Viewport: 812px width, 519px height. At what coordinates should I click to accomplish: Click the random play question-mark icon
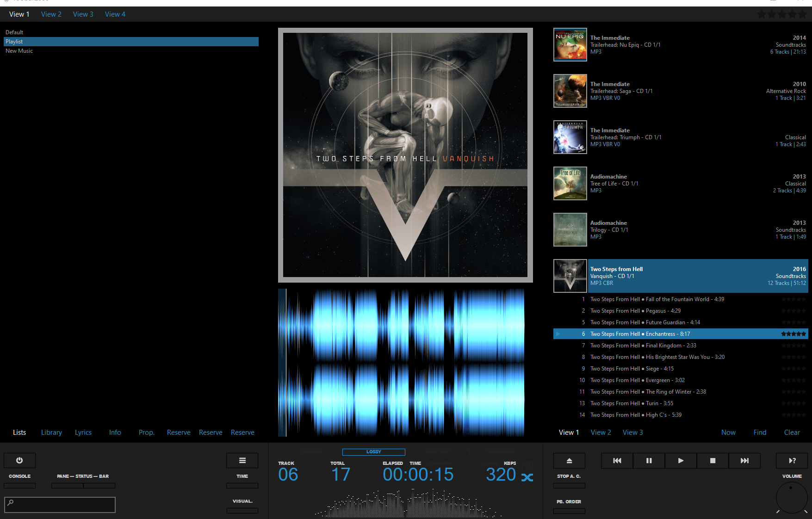(x=791, y=460)
